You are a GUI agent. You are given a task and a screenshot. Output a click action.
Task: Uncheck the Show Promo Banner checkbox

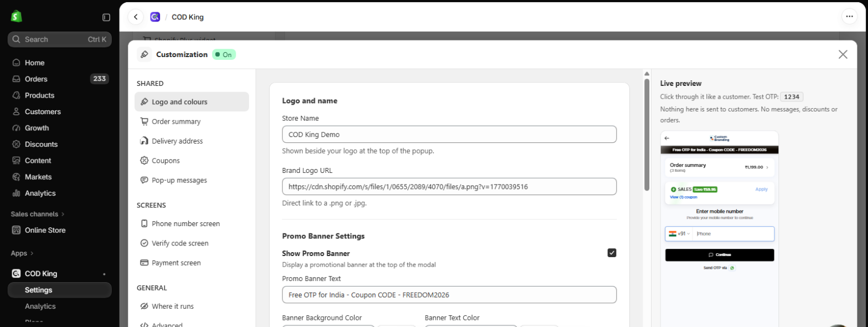[612, 253]
